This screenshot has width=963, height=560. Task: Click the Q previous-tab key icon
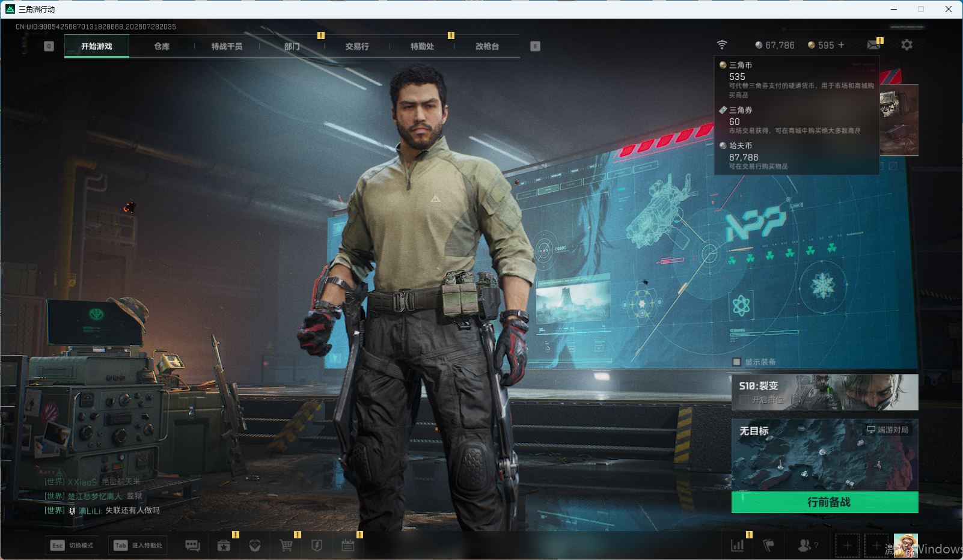tap(49, 46)
